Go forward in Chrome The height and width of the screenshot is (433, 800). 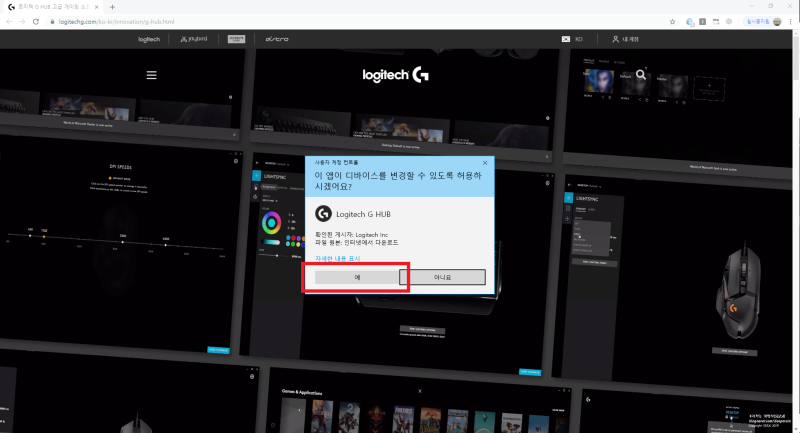click(x=22, y=21)
